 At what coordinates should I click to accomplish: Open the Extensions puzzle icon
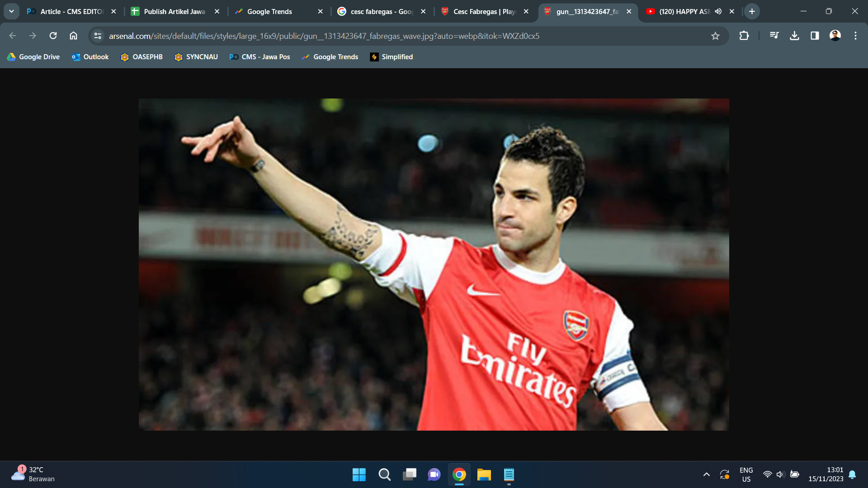pos(744,36)
